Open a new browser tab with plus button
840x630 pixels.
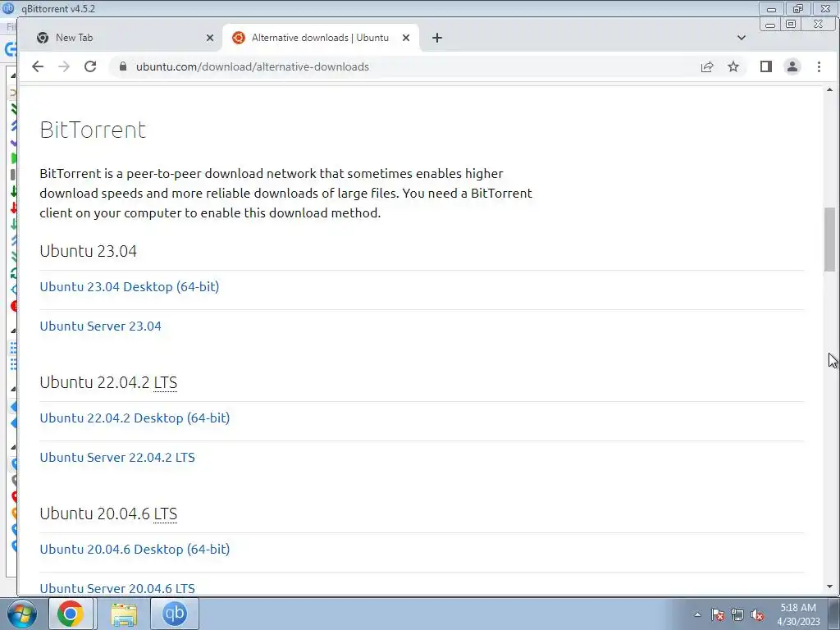437,38
